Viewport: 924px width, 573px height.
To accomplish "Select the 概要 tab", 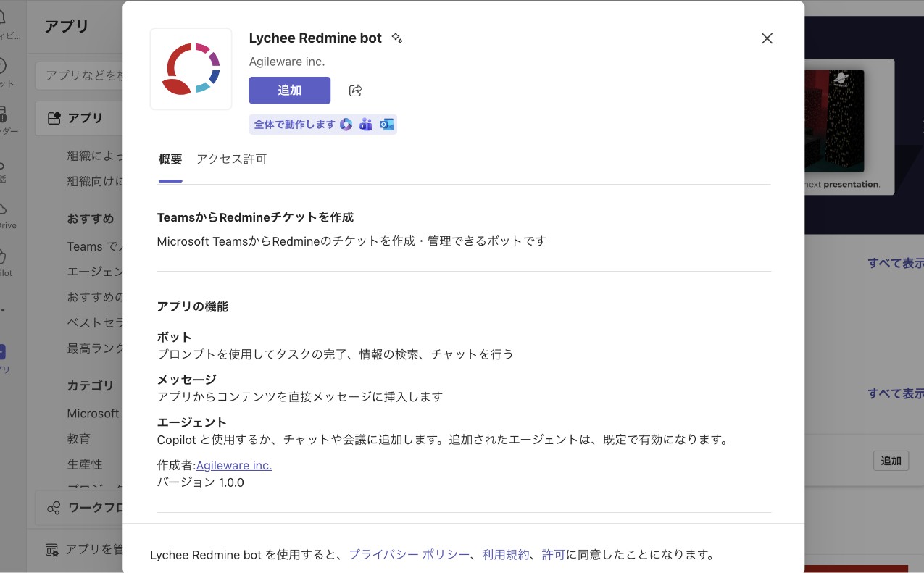I will click(x=170, y=159).
